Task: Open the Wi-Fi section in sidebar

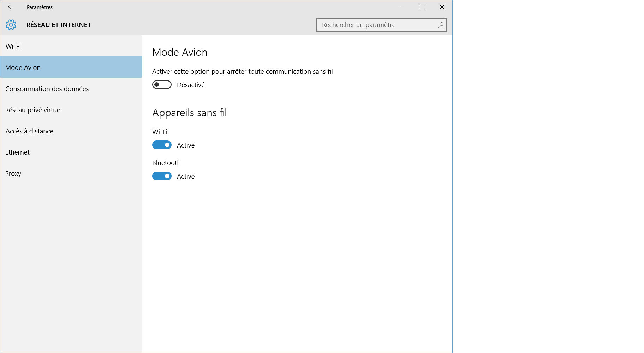Action: coord(71,46)
